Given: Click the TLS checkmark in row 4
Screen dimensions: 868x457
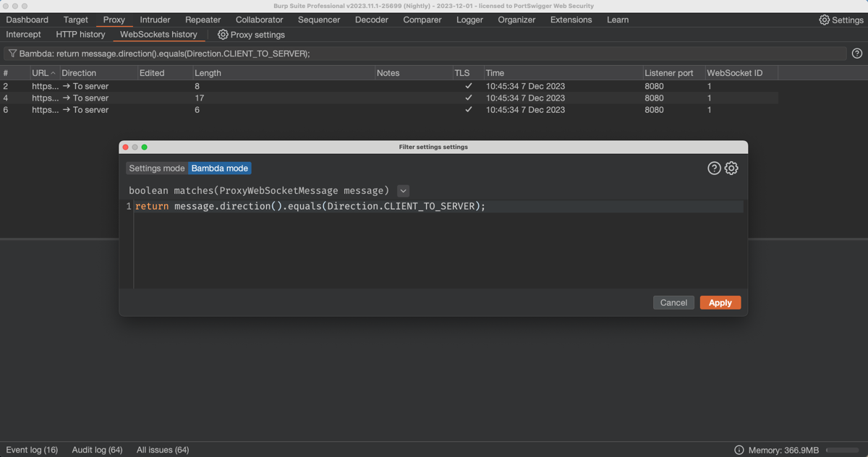Looking at the screenshot, I should [x=468, y=98].
